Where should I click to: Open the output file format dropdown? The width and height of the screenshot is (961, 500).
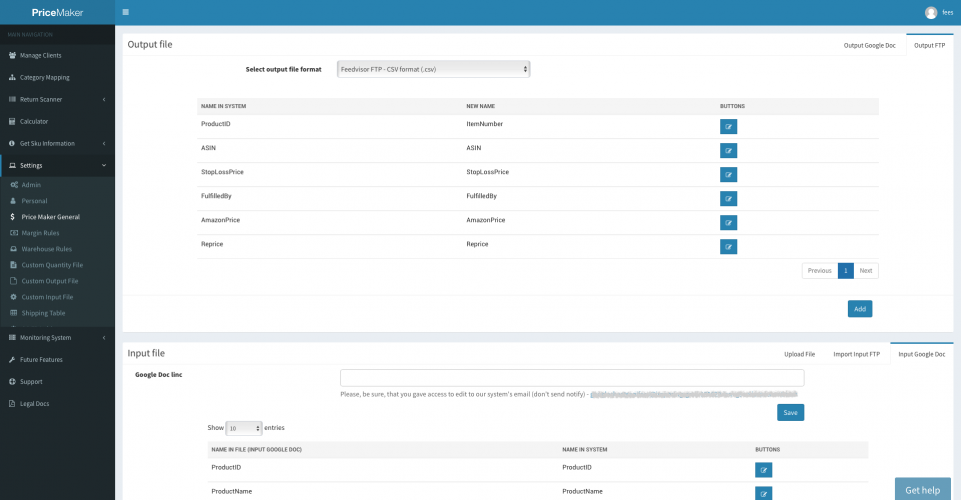point(433,69)
